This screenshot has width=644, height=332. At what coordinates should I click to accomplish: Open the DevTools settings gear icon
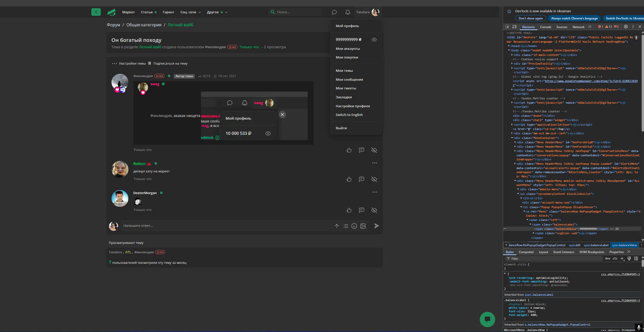click(626, 27)
